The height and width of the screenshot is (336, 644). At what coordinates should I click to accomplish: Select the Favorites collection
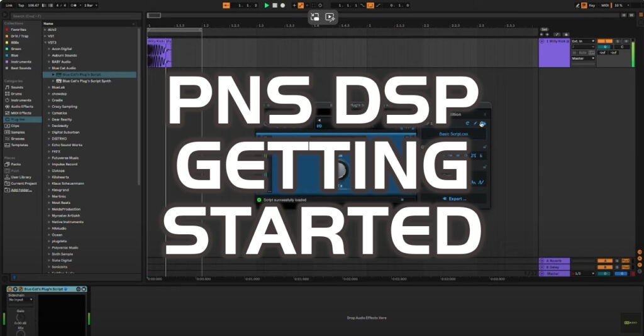tap(18, 30)
